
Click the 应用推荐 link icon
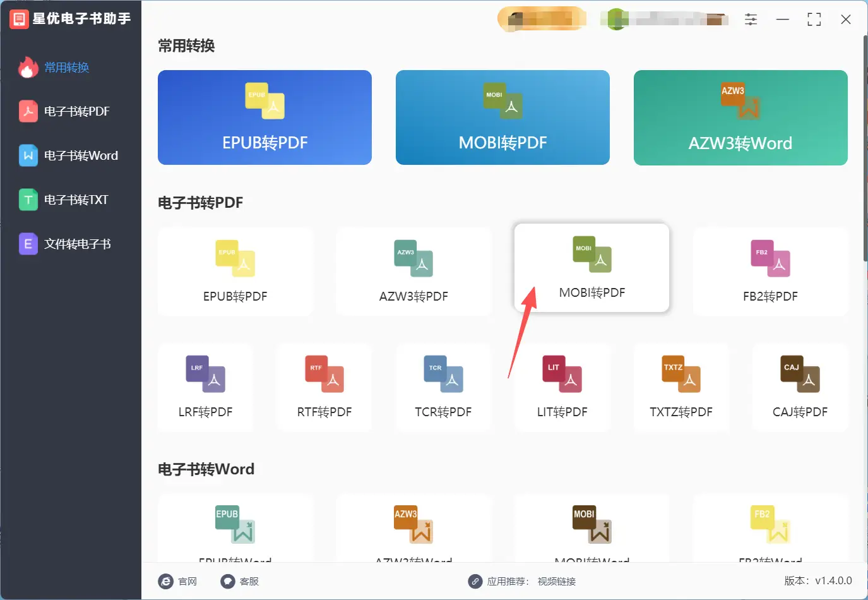click(x=475, y=581)
